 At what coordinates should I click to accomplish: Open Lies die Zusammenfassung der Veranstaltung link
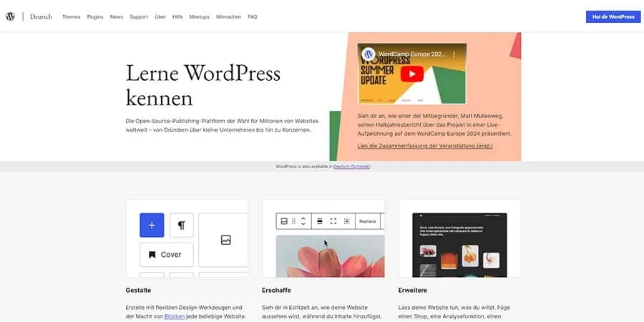[x=424, y=146]
